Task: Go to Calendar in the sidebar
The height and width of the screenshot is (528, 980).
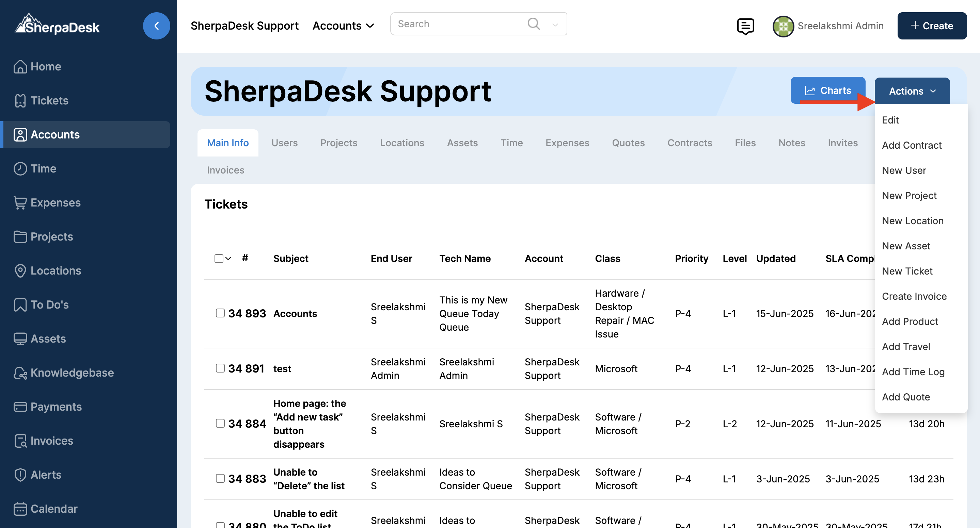Action: (x=54, y=509)
